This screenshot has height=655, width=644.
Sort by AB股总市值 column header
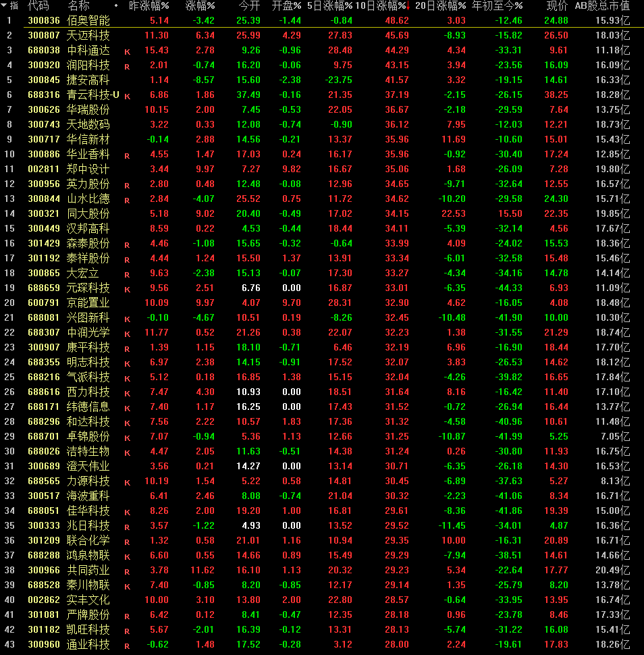[602, 6]
